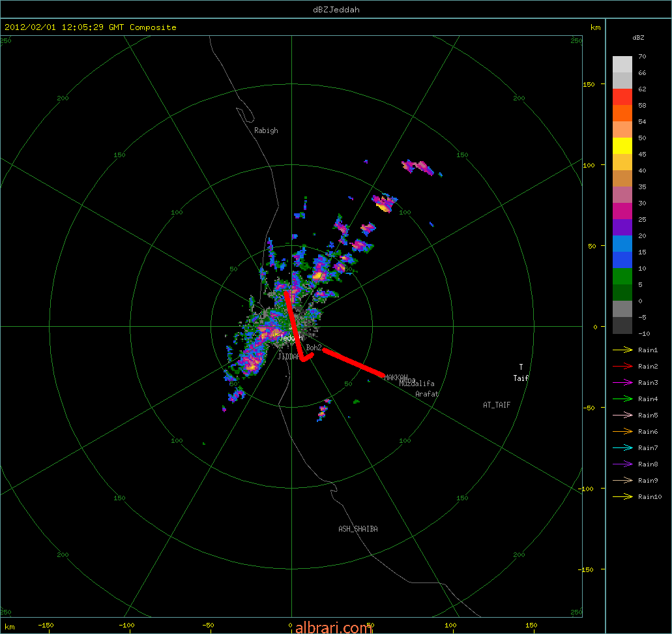
Task: Click the Boh2 map label
Action: (314, 348)
